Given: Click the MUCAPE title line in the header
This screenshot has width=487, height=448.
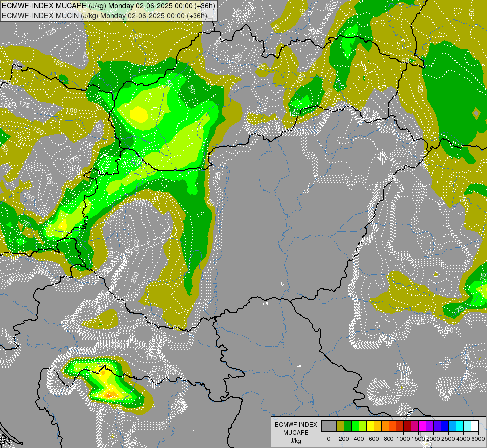Looking at the screenshot, I should (x=108, y=6).
